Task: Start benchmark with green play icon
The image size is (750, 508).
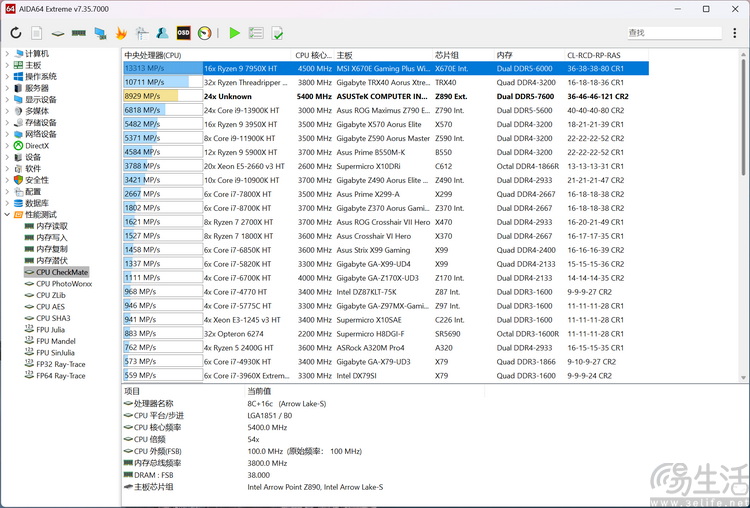Action: (x=234, y=33)
